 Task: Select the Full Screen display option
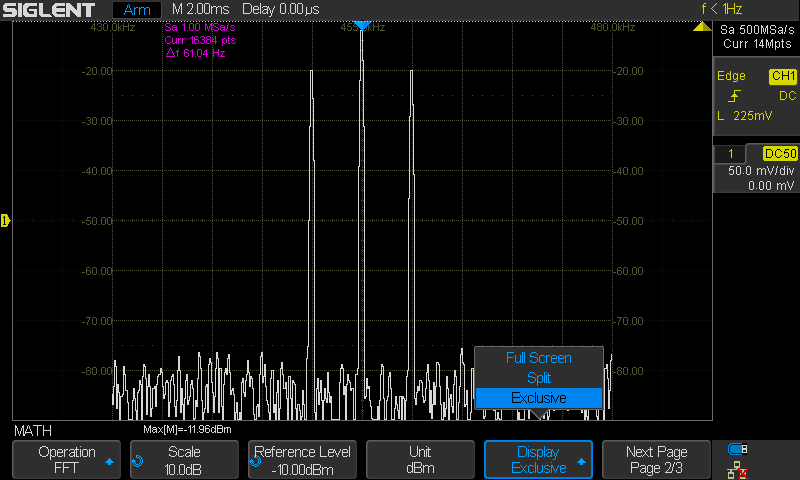click(538, 358)
